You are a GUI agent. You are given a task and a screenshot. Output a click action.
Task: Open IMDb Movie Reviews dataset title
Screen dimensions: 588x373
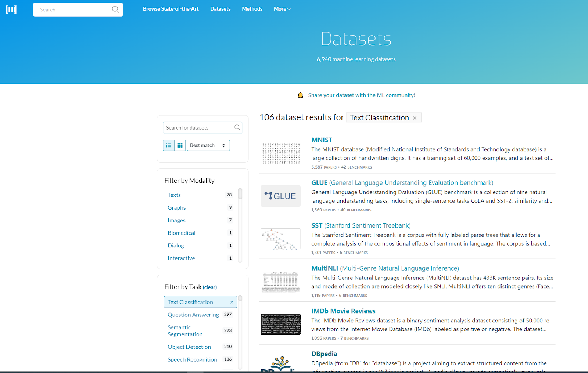pos(343,311)
